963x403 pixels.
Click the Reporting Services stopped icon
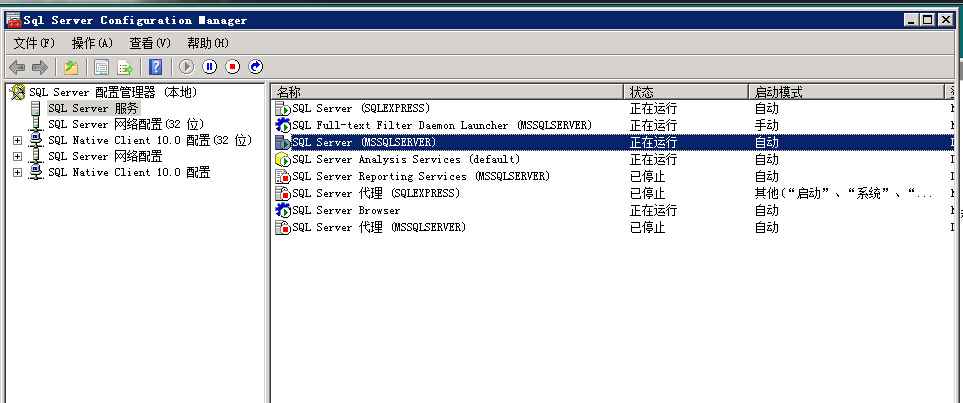[283, 177]
